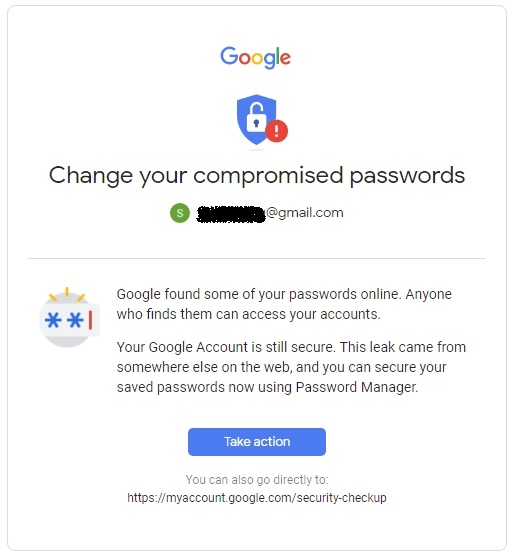Click the blue security shield icon
This screenshot has width=514, height=557.
[256, 119]
